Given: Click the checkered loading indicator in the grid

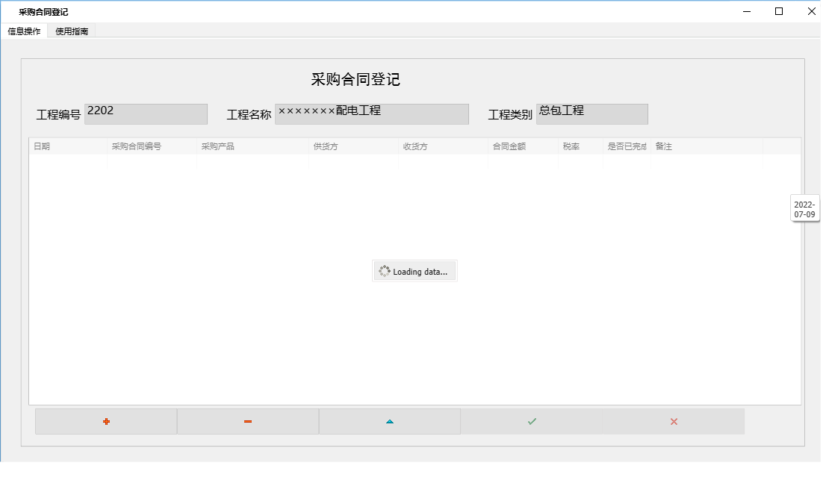Looking at the screenshot, I should [x=385, y=270].
